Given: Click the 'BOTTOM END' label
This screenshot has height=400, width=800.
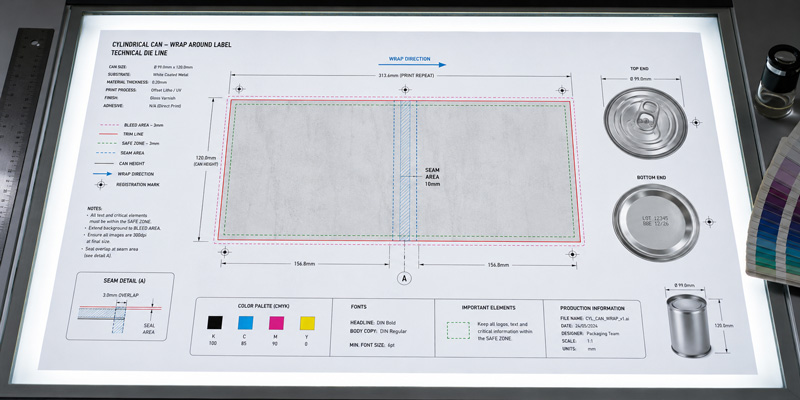Looking at the screenshot, I should [x=654, y=178].
